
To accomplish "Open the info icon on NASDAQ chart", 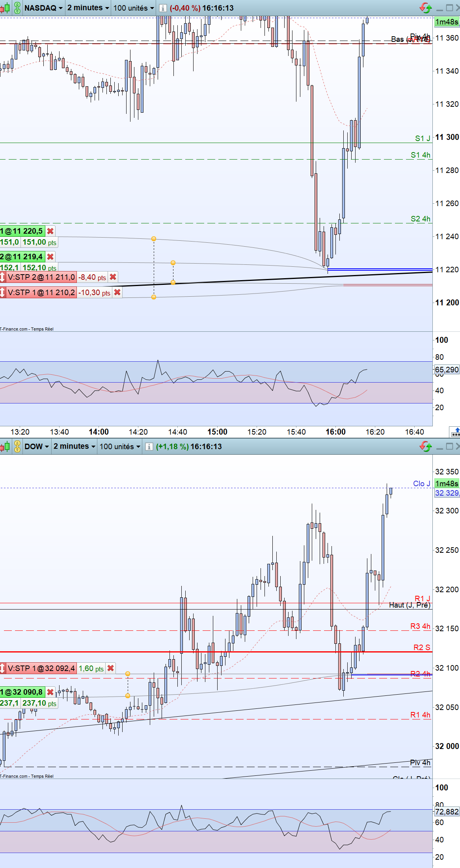I will (163, 8).
